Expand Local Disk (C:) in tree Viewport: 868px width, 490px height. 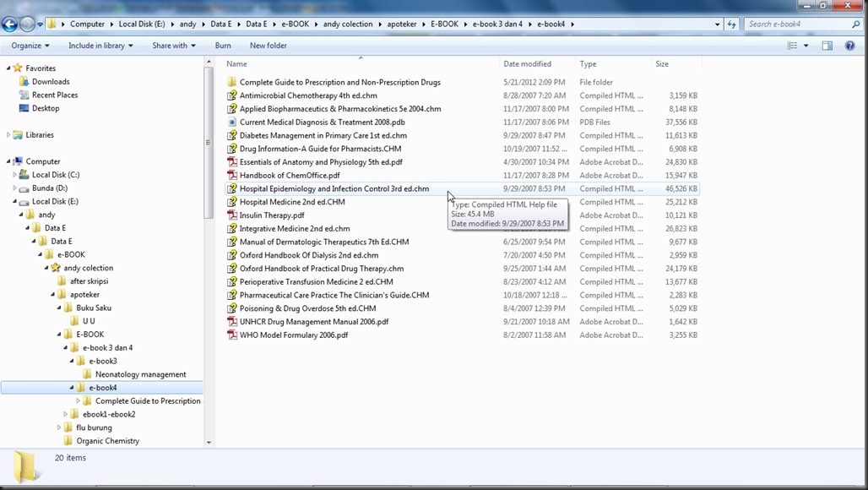(15, 174)
